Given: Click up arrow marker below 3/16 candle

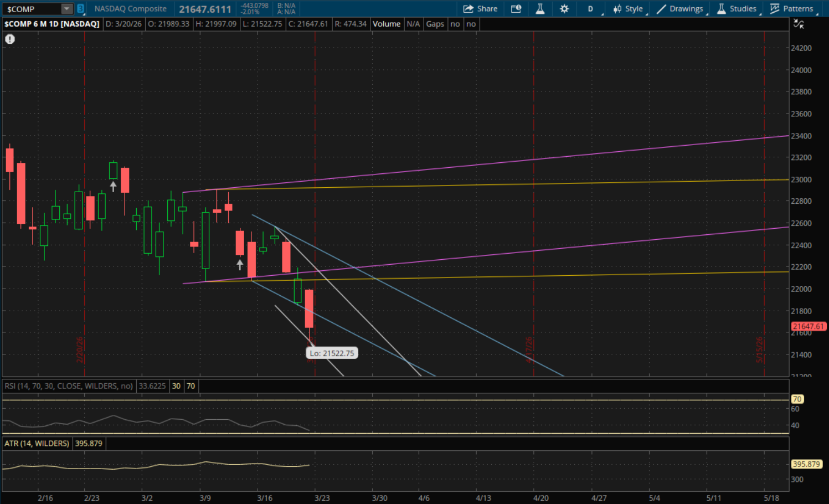Looking at the screenshot, I should pos(240,265).
